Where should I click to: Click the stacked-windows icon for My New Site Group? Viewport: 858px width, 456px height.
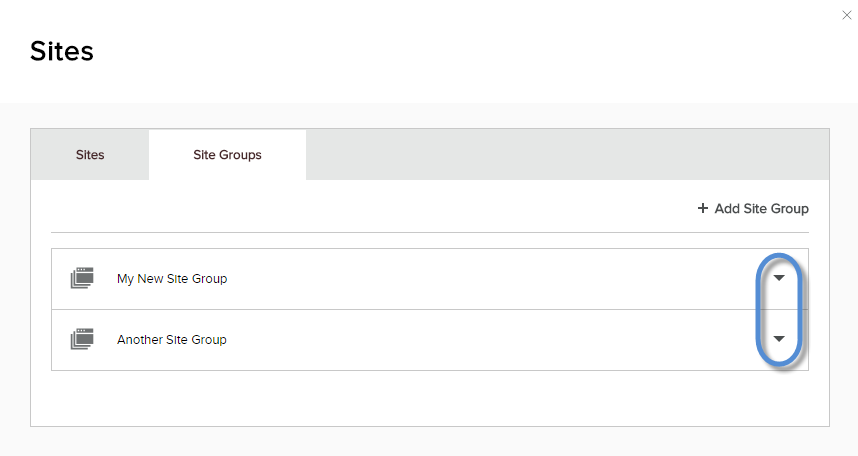point(81,279)
